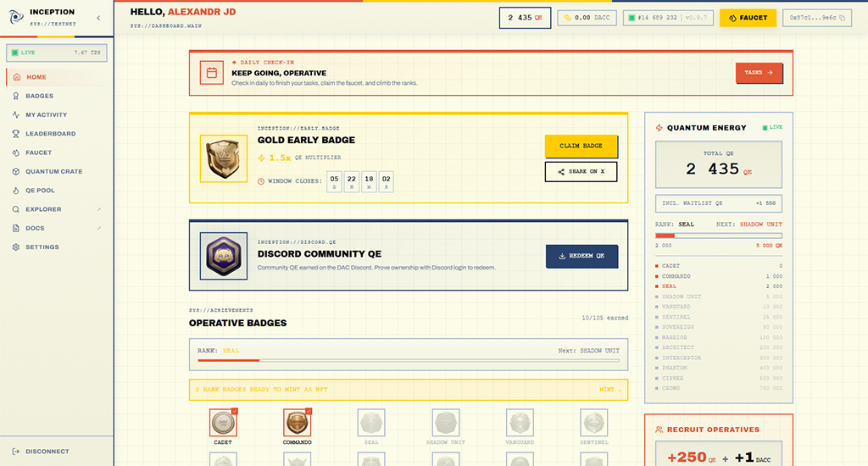Collapse the sidebar with the chevron arrow
This screenshot has height=466, width=868.
pyautogui.click(x=98, y=18)
